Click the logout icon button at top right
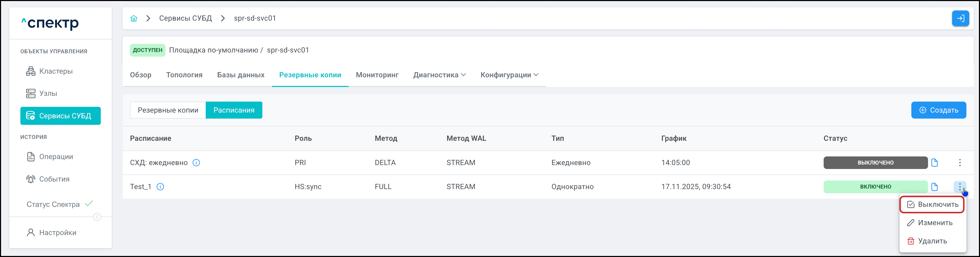This screenshot has height=257, width=980. 960,18
